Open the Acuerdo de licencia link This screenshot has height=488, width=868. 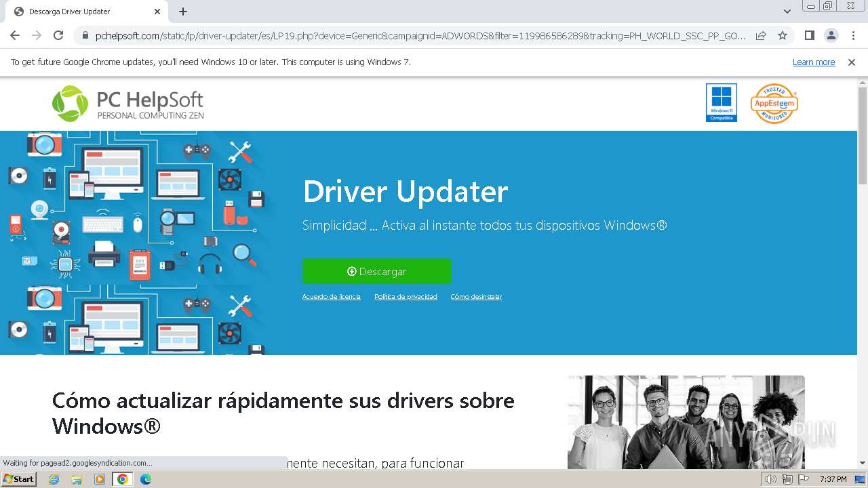click(332, 297)
